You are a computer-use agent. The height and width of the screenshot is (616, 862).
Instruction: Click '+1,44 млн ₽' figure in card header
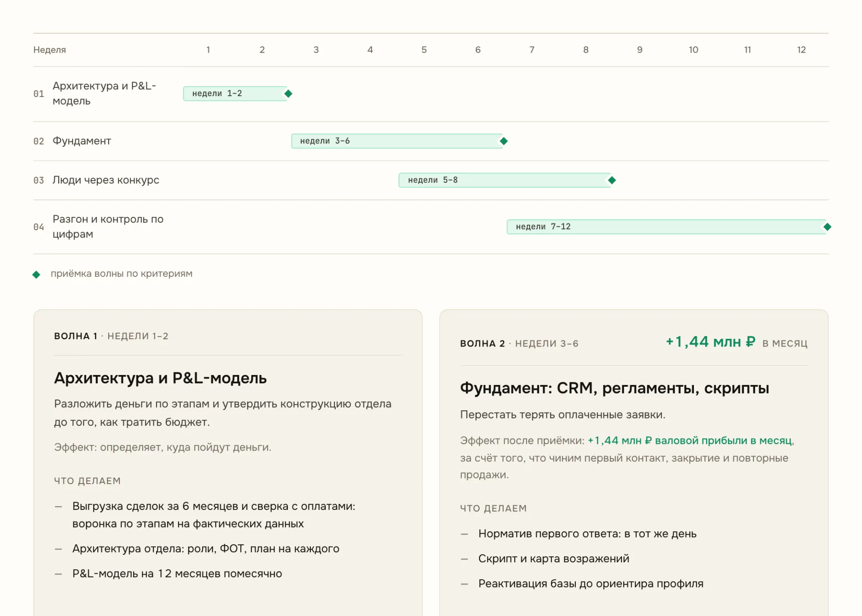point(710,342)
